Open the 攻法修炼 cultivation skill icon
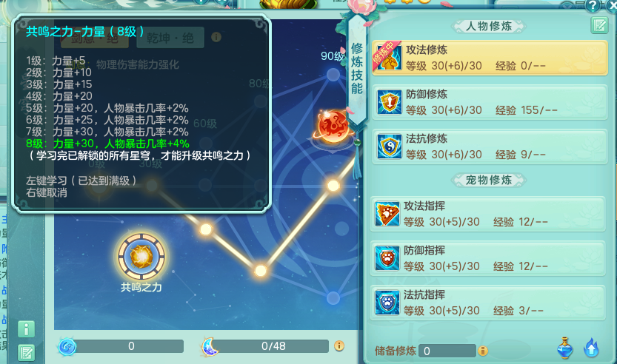 pos(389,58)
